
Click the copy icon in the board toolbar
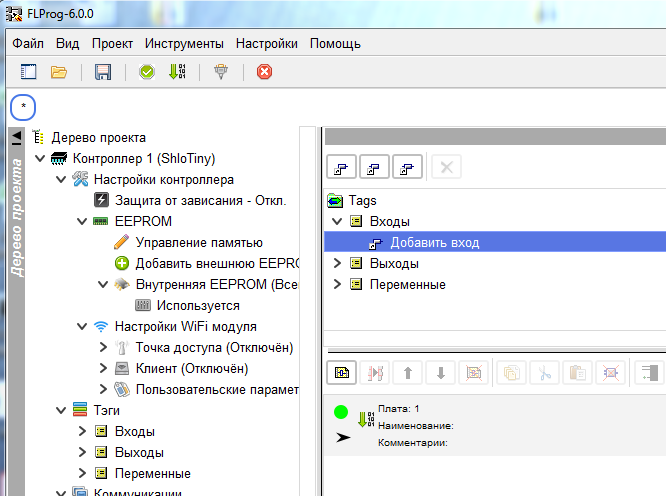pos(511,373)
